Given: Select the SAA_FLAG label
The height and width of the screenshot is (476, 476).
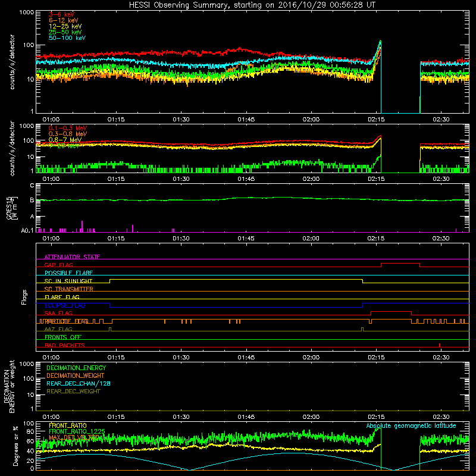Looking at the screenshot, I should coord(58,313).
